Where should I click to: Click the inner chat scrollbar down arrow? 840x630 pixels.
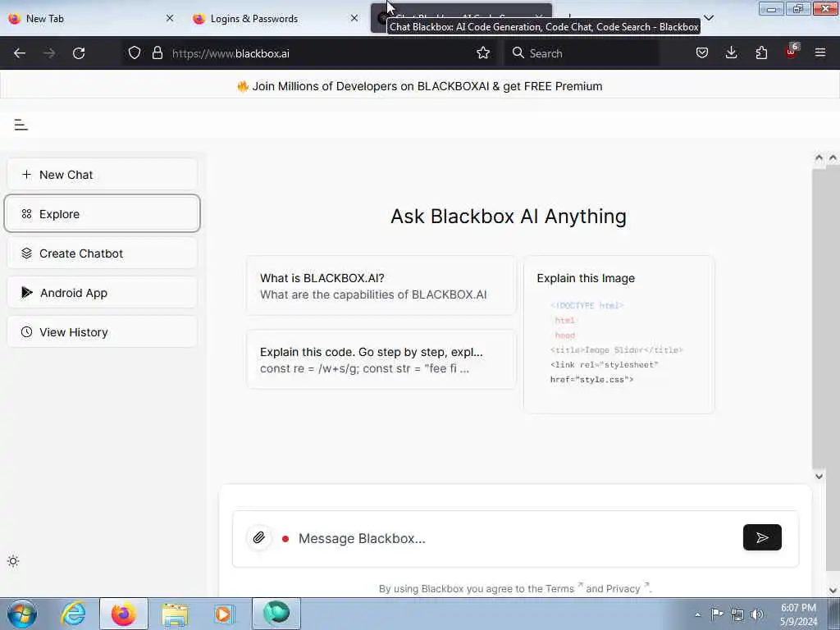pos(819,477)
